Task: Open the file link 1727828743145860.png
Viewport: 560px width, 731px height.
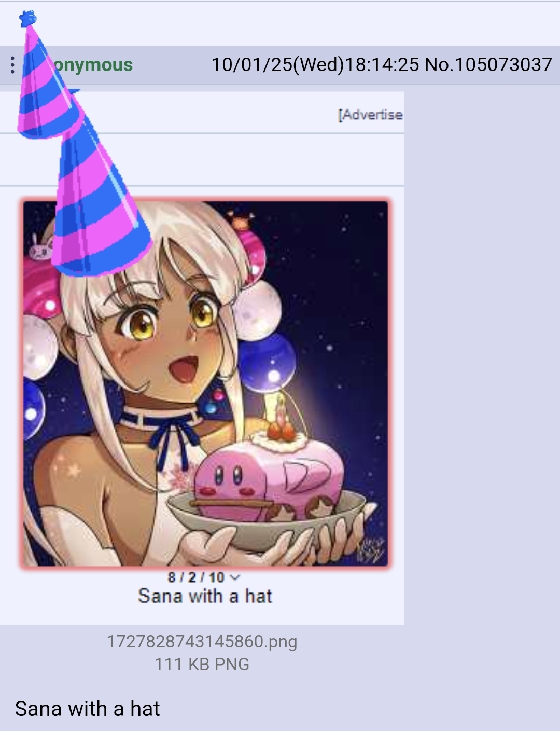Action: 202,642
